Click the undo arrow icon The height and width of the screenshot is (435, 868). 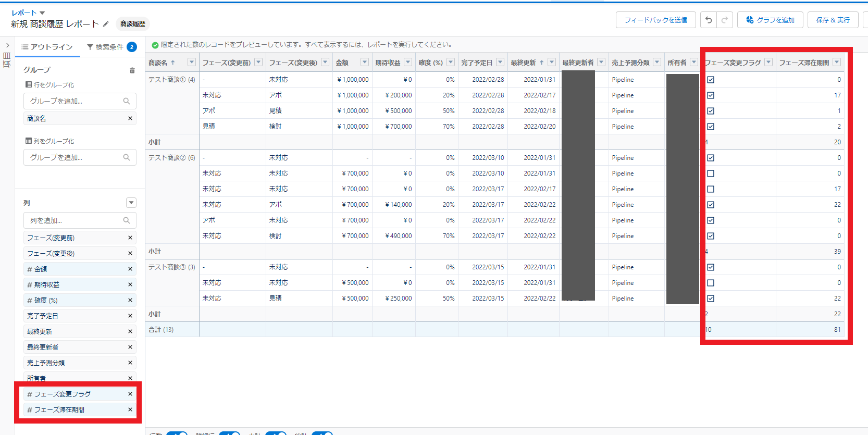709,20
